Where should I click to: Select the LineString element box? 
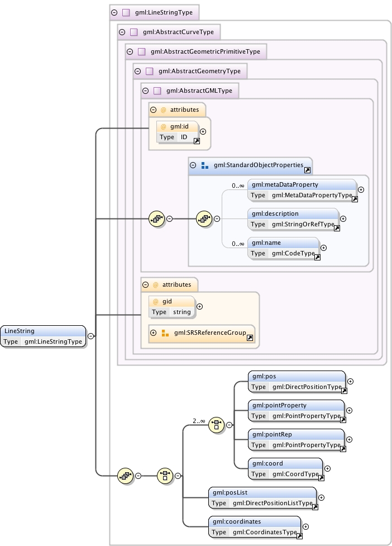[43, 336]
